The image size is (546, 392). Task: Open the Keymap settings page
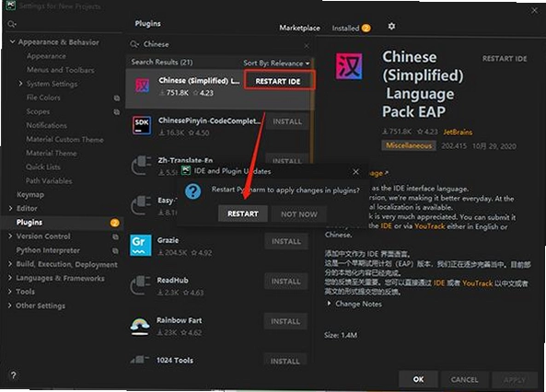(30, 194)
